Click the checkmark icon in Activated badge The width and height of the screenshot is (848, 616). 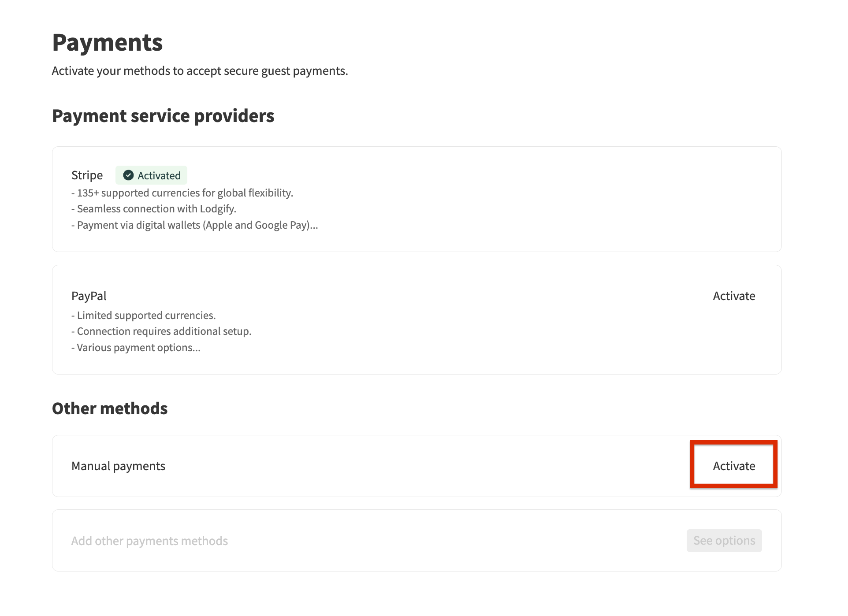[128, 175]
